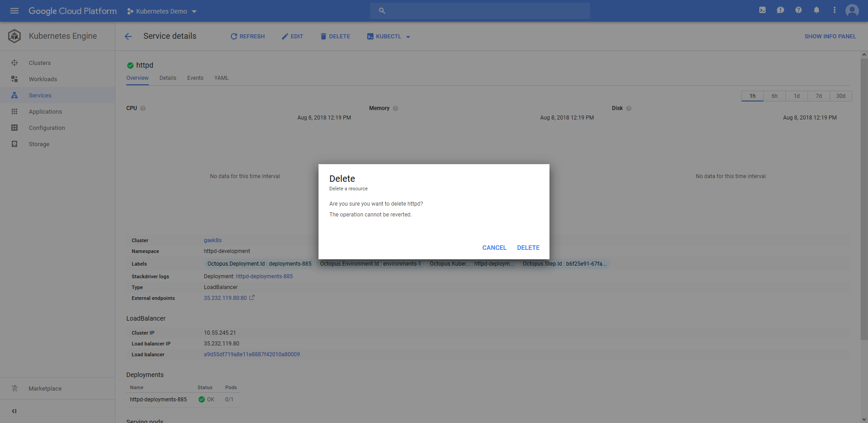Click the Cloud Shell activation icon

tap(762, 10)
